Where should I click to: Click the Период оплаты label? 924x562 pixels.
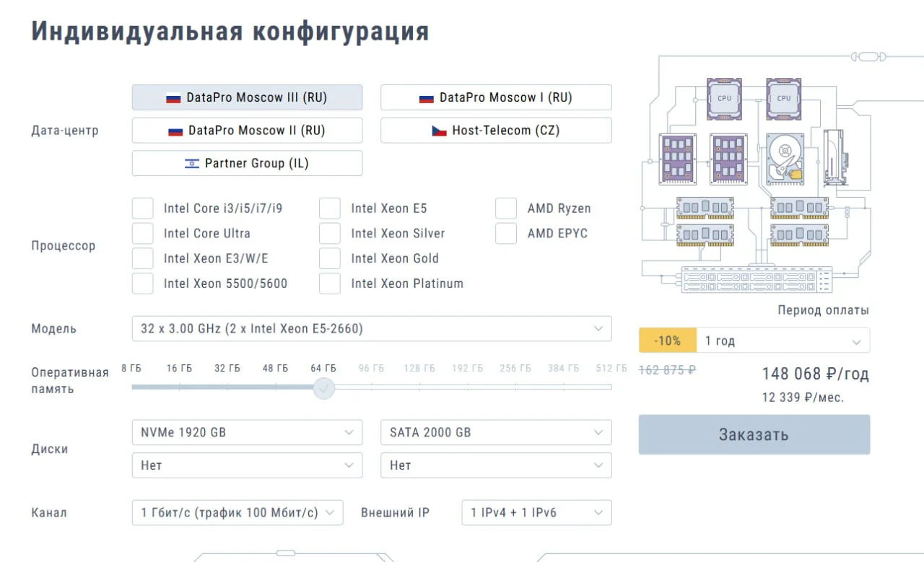point(824,310)
